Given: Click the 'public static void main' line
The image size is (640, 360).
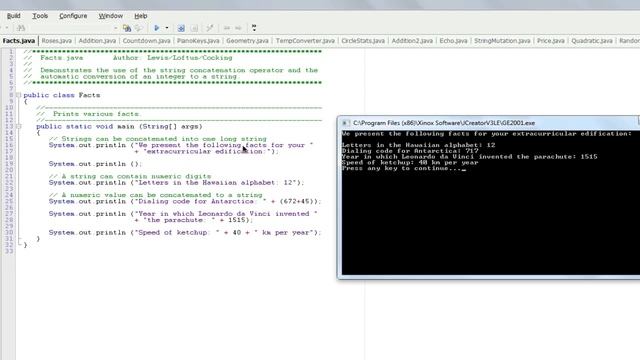Looking at the screenshot, I should click(x=119, y=127).
